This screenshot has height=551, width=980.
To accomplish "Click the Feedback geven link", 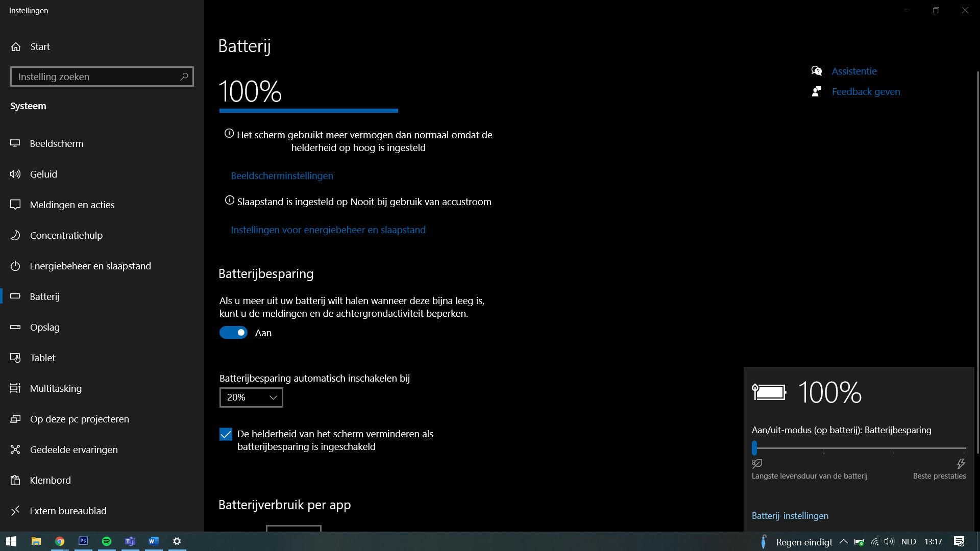I will 866,92.
